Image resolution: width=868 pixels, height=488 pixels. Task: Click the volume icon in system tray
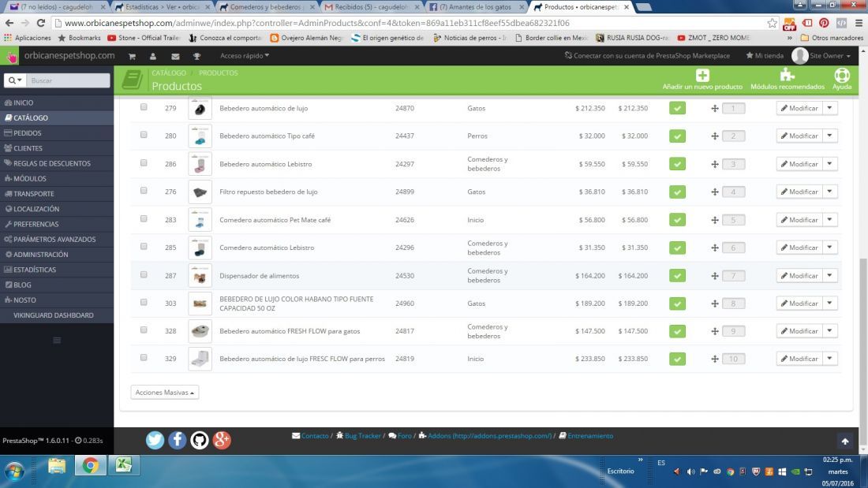pyautogui.click(x=691, y=472)
